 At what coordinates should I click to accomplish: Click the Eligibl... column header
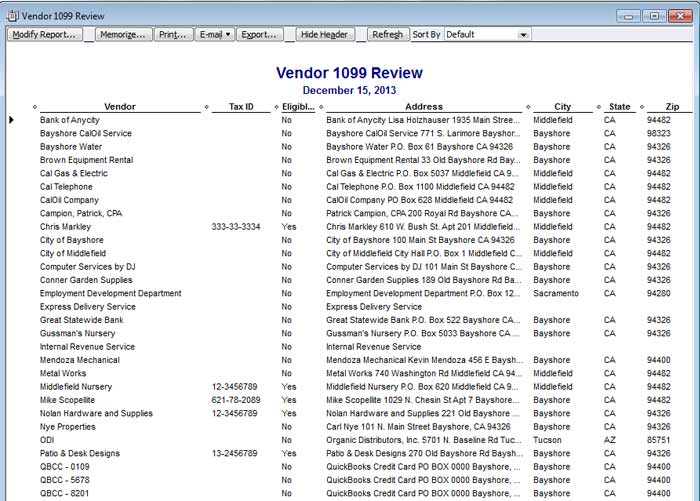[x=298, y=107]
